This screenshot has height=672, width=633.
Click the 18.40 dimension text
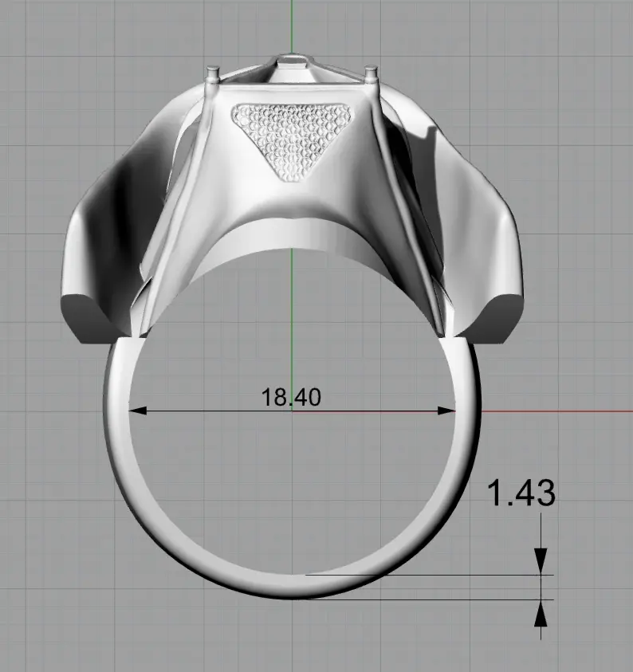(291, 396)
